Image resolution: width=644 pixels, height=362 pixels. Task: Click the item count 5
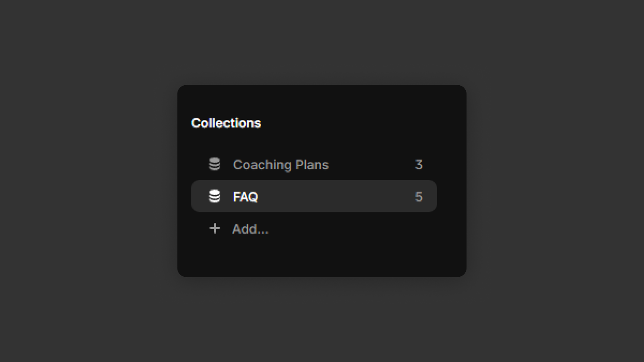click(419, 197)
